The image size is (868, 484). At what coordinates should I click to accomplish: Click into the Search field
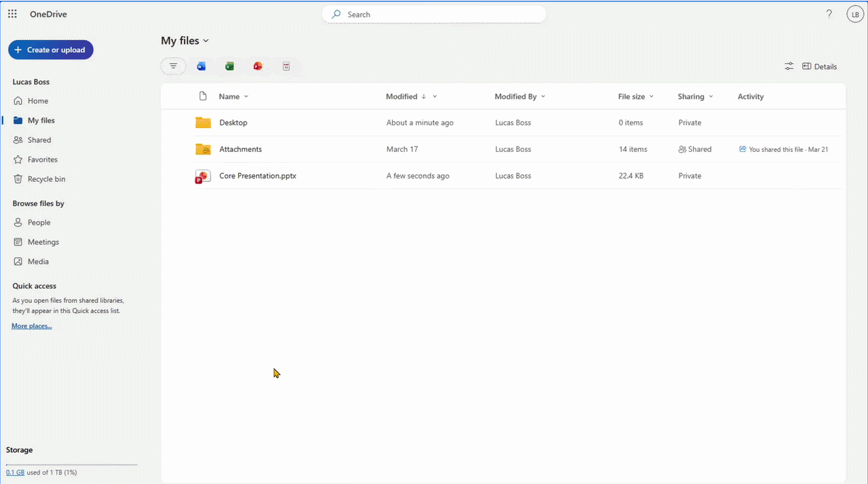434,14
